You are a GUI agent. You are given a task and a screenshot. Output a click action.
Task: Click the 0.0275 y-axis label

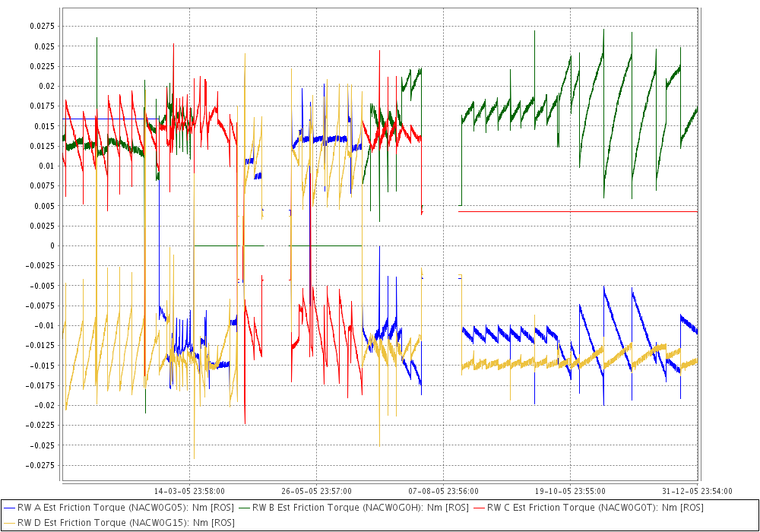point(42,26)
